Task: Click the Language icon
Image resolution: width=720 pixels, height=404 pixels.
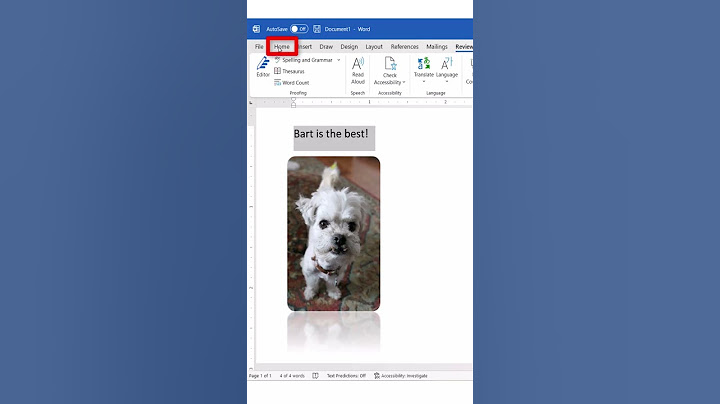Action: [447, 63]
